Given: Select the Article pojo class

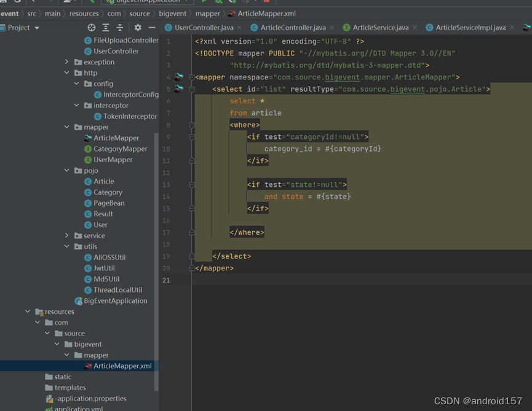Looking at the screenshot, I should point(99,181).
